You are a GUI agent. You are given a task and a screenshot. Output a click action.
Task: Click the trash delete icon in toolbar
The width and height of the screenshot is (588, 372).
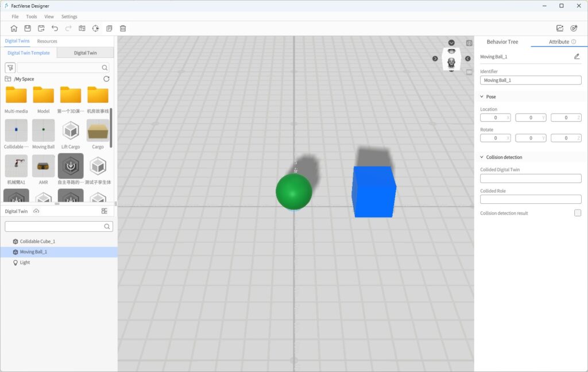pyautogui.click(x=123, y=28)
